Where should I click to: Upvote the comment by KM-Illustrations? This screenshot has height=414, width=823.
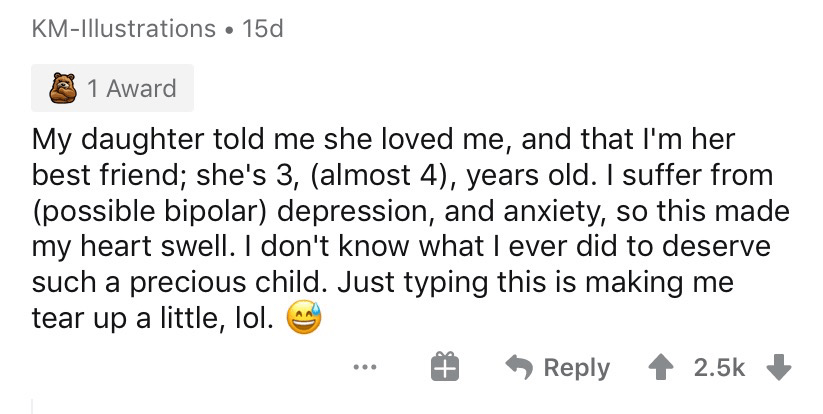click(x=662, y=367)
